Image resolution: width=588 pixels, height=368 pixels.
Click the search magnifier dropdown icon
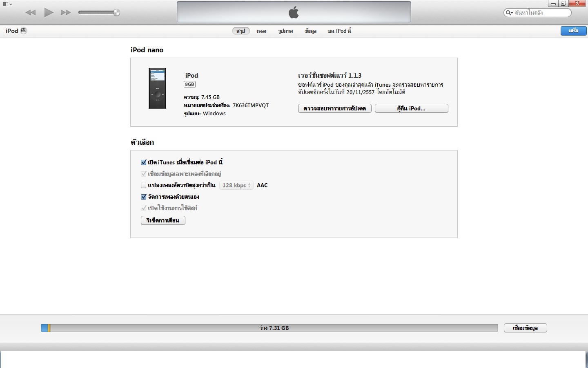click(509, 13)
